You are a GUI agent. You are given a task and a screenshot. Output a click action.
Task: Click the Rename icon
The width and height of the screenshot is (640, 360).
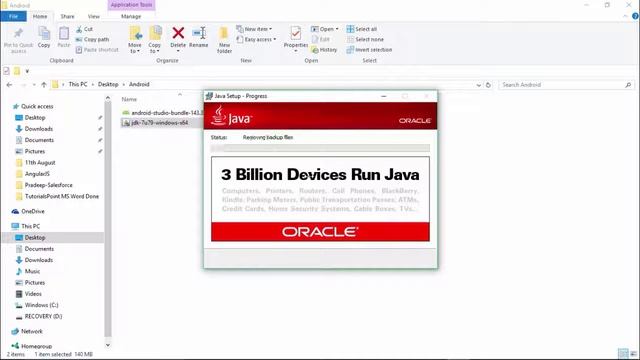[x=199, y=33]
